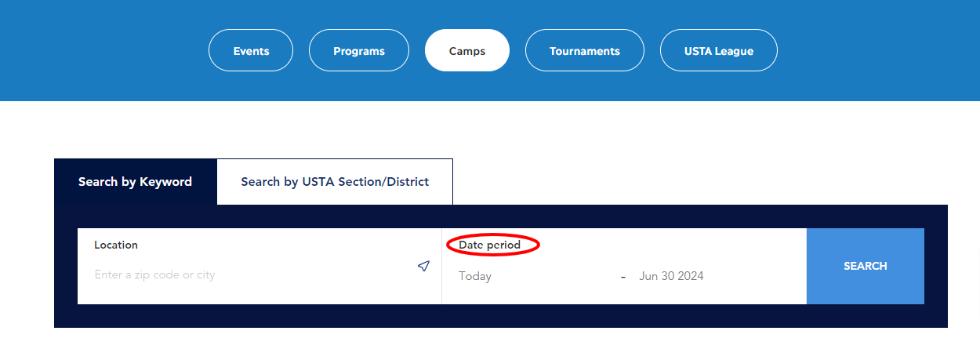This screenshot has width=980, height=338.
Task: Switch to the Programs category
Action: (x=359, y=50)
